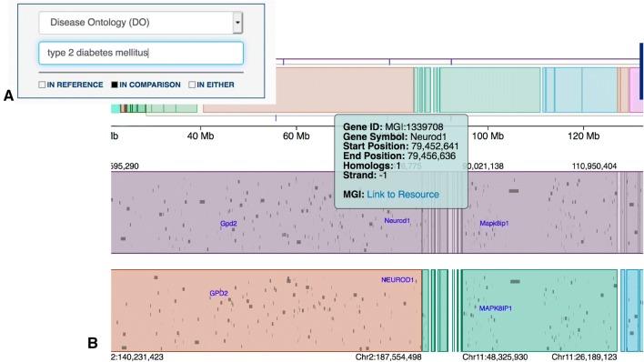This screenshot has width=644, height=362.
Task: Click the Gene ID MGI:1339708 in tooltip
Action: [x=393, y=127]
